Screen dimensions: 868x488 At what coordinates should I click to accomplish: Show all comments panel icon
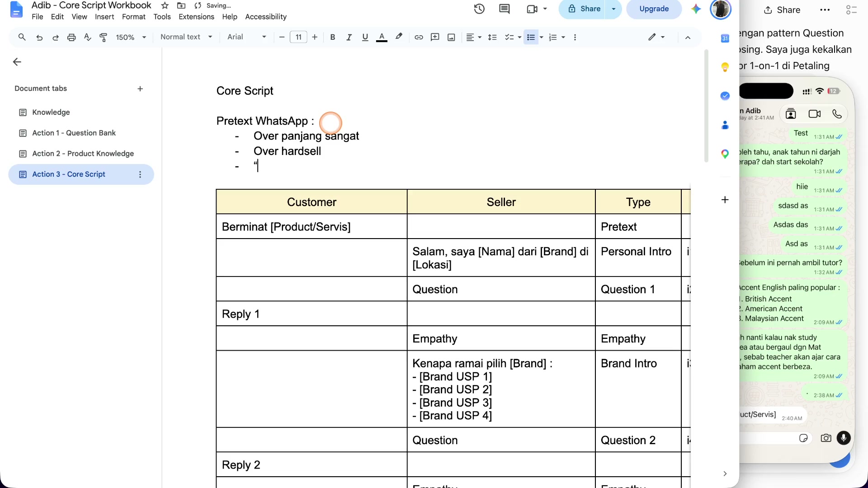pyautogui.click(x=505, y=9)
